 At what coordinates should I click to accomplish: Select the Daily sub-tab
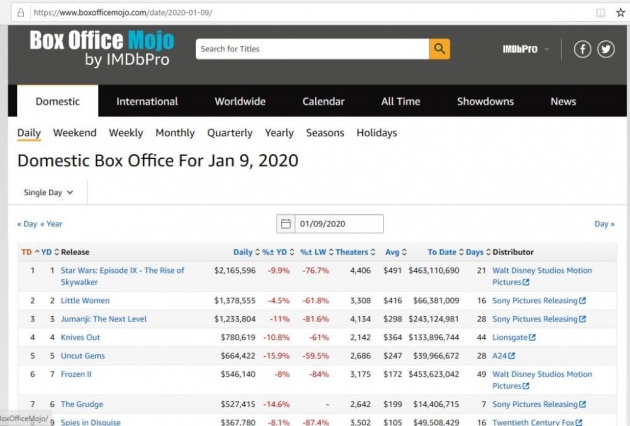click(x=29, y=133)
